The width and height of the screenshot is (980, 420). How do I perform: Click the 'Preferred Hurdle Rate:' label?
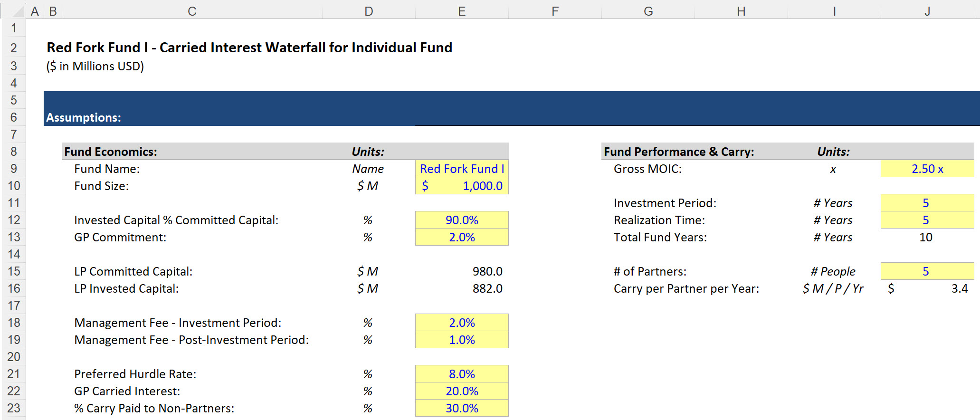[135, 374]
